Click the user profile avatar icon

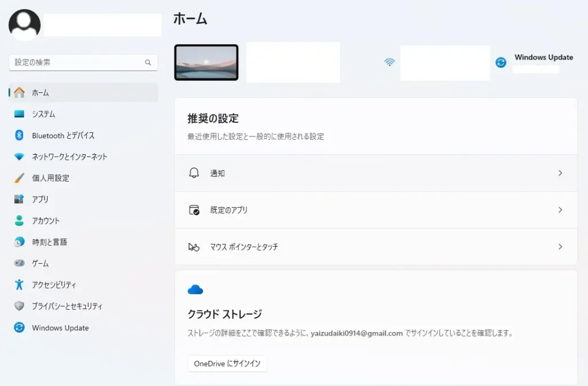(x=24, y=24)
